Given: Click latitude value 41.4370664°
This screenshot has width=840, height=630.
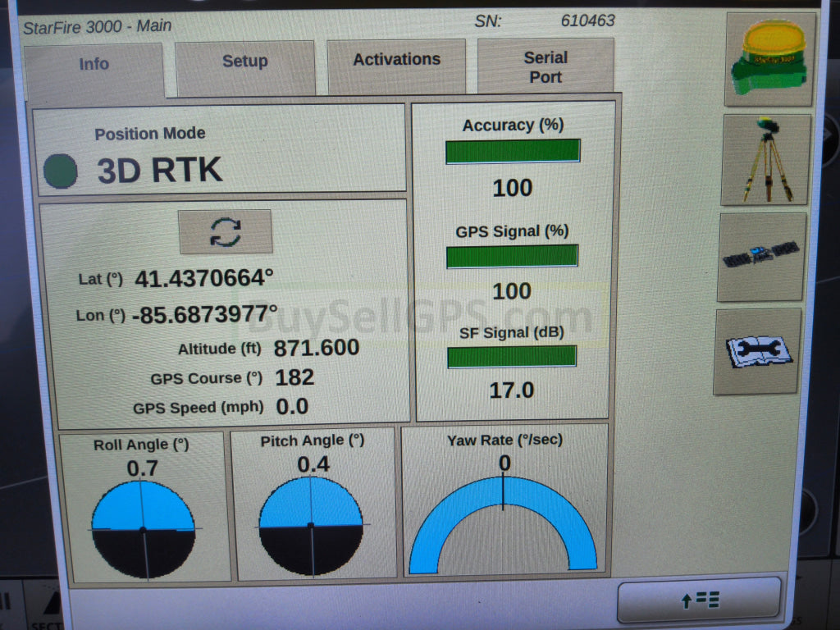Looking at the screenshot, I should tap(204, 279).
